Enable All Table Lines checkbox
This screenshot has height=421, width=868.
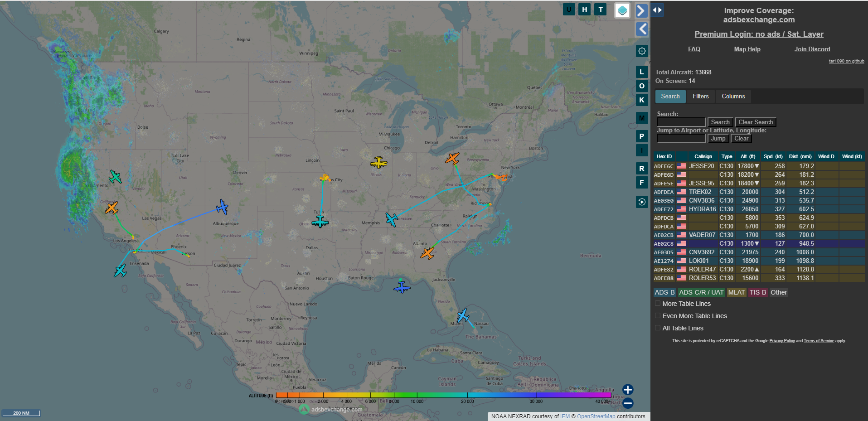(658, 328)
